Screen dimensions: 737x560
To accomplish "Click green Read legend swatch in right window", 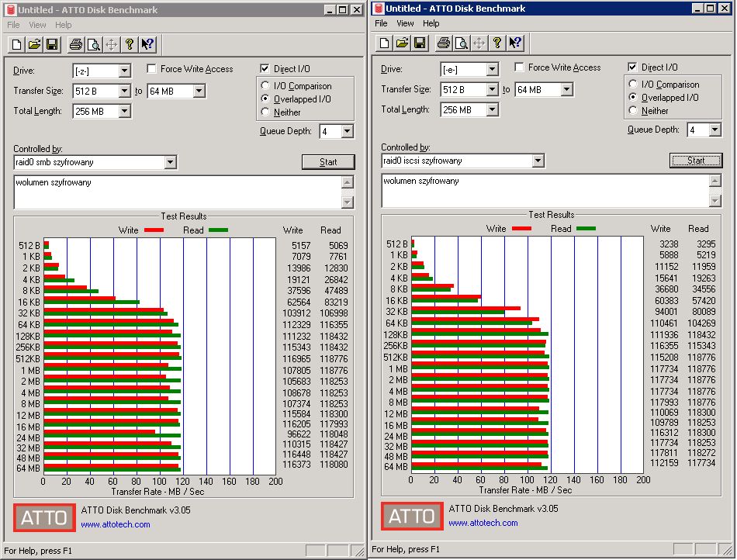I will pyautogui.click(x=586, y=229).
